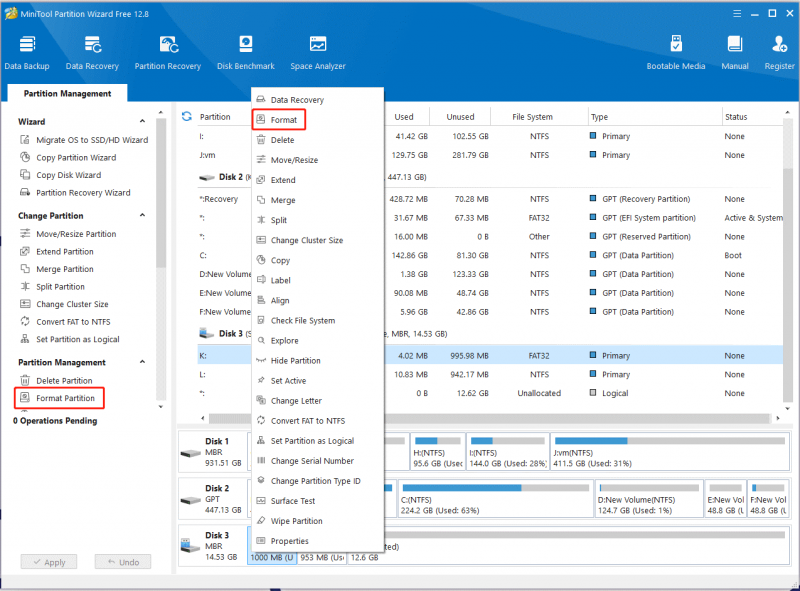
Task: Click the horizontal scrollbar under partition list
Action: coord(489,418)
